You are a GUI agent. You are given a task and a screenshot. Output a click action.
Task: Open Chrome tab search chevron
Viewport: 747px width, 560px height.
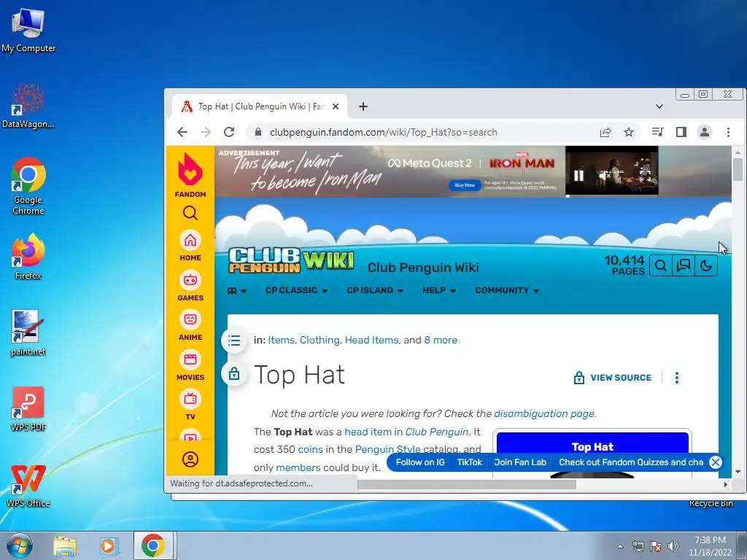(x=659, y=106)
